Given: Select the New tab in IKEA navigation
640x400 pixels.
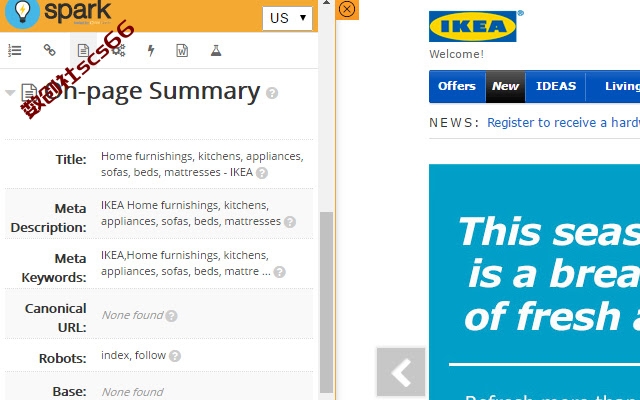Looking at the screenshot, I should tap(505, 86).
